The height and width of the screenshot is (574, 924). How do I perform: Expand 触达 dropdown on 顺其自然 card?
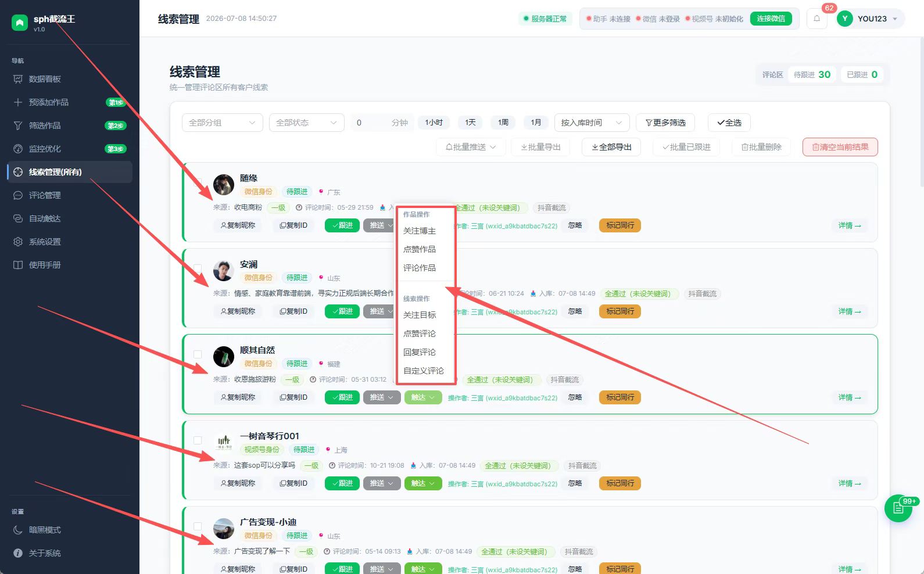(423, 397)
